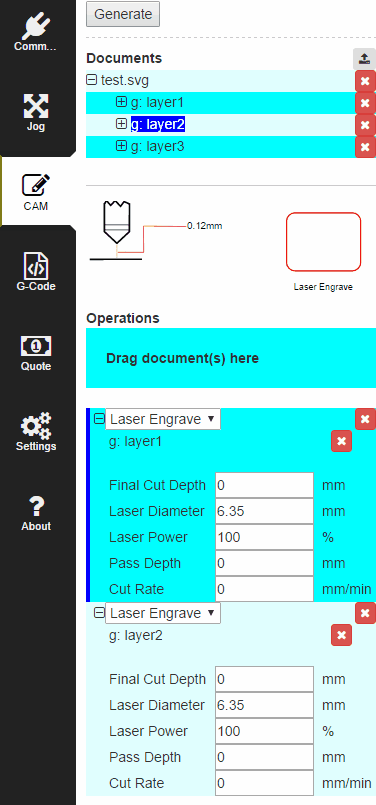
Task: Open the Quote money icon tab
Action: (x=35, y=353)
